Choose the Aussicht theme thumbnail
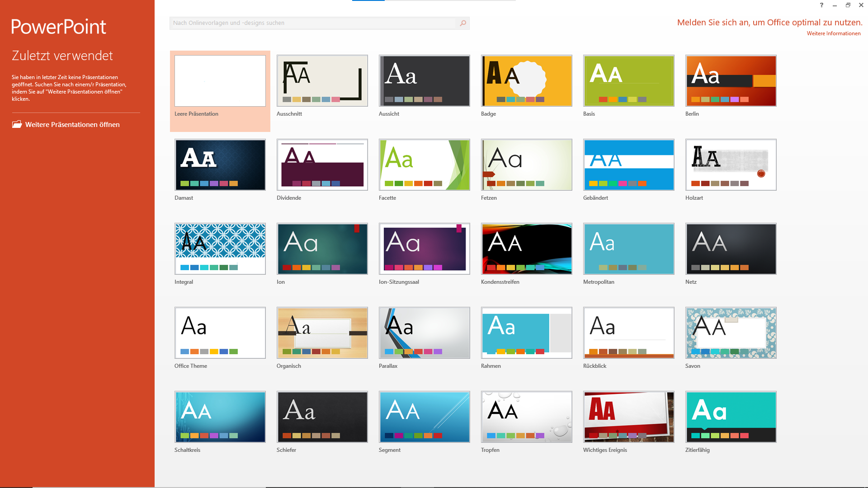The image size is (868, 488). point(425,81)
